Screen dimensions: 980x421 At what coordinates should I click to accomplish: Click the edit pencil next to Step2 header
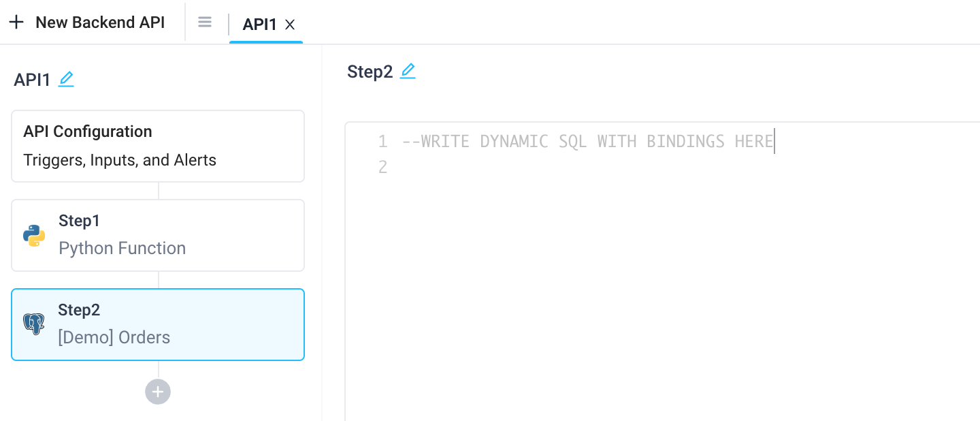point(408,71)
